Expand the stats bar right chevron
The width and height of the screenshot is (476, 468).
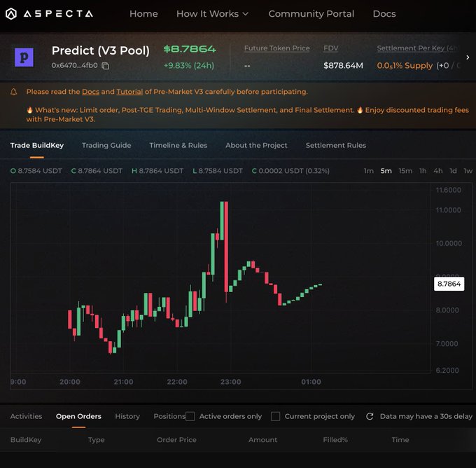pyautogui.click(x=468, y=57)
